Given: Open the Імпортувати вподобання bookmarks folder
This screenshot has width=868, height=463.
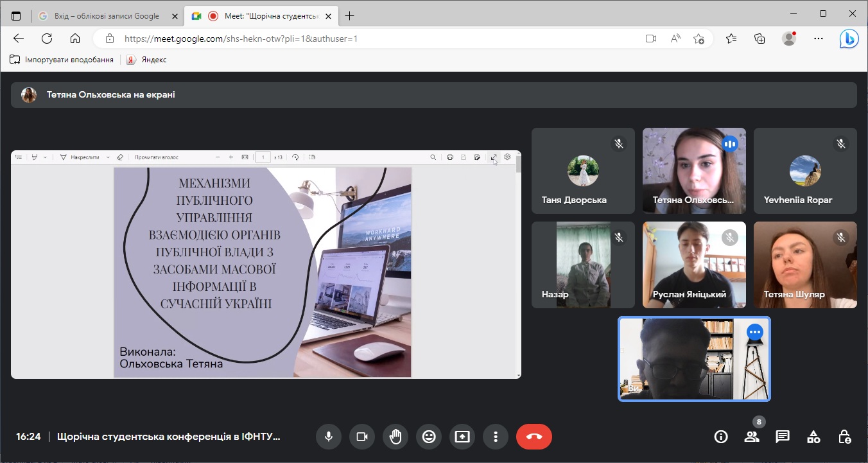Looking at the screenshot, I should coord(62,60).
